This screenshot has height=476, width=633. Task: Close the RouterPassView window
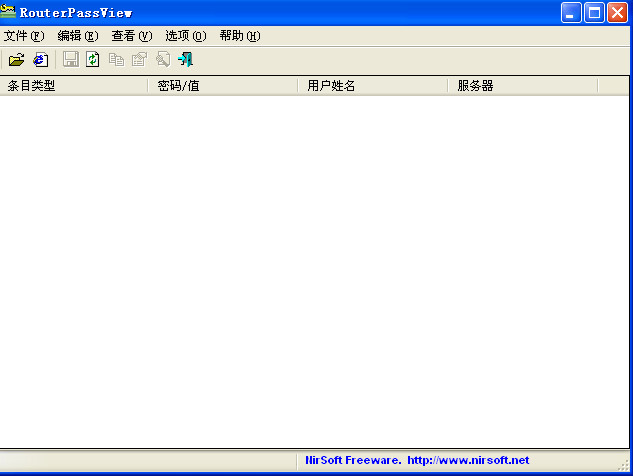[x=618, y=13]
